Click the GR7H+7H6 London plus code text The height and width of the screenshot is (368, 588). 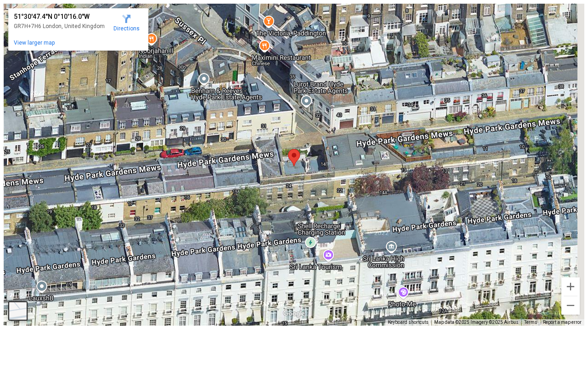coord(59,26)
